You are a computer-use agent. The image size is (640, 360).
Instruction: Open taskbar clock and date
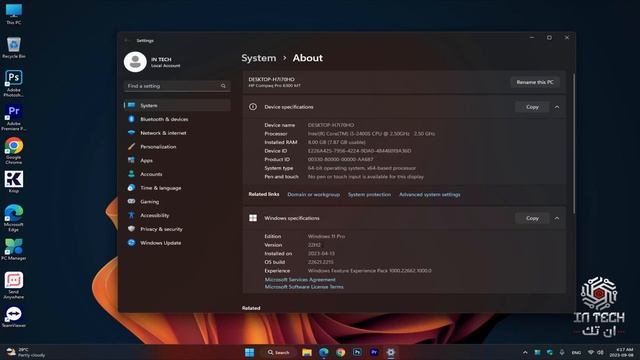coord(621,352)
